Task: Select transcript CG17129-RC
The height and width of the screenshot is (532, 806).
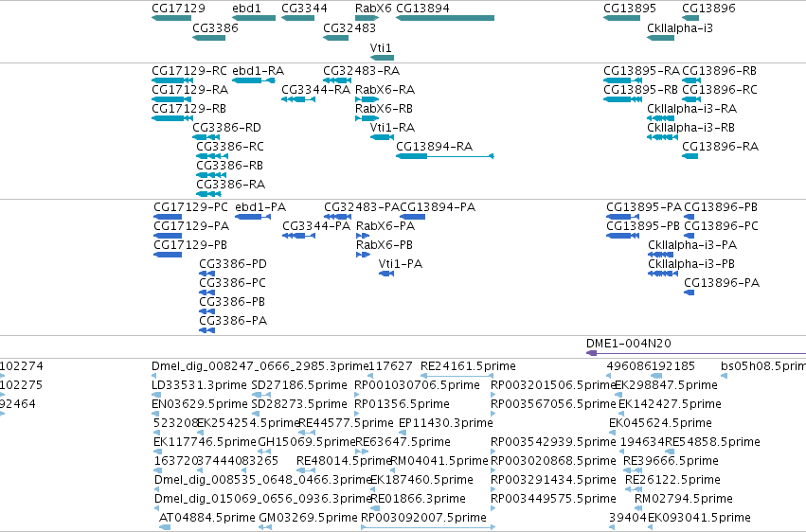Action: pos(171,80)
